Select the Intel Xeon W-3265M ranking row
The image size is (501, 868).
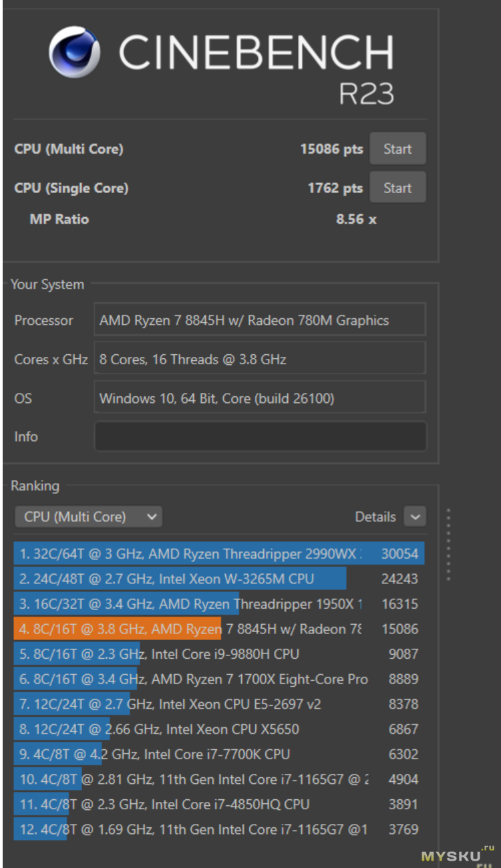pos(218,579)
